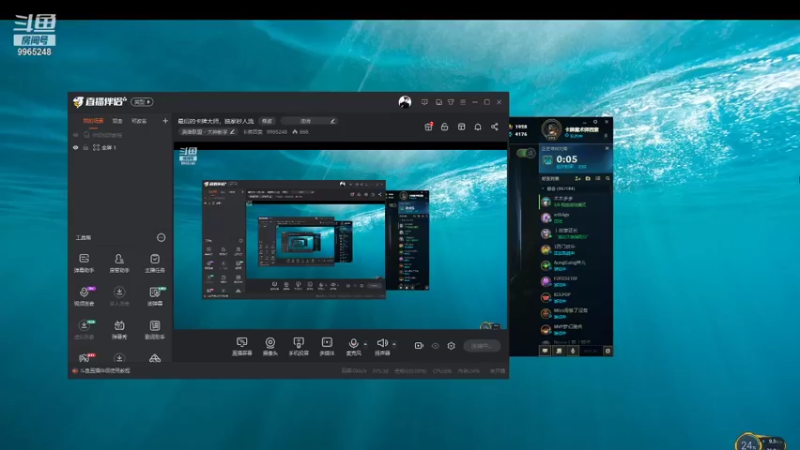Start recording with the camera record icon
This screenshot has width=800, height=450.
pos(419,346)
